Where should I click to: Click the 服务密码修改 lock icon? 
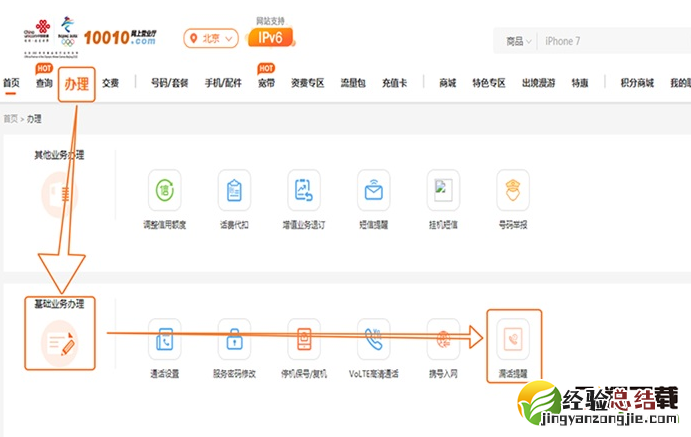point(234,339)
